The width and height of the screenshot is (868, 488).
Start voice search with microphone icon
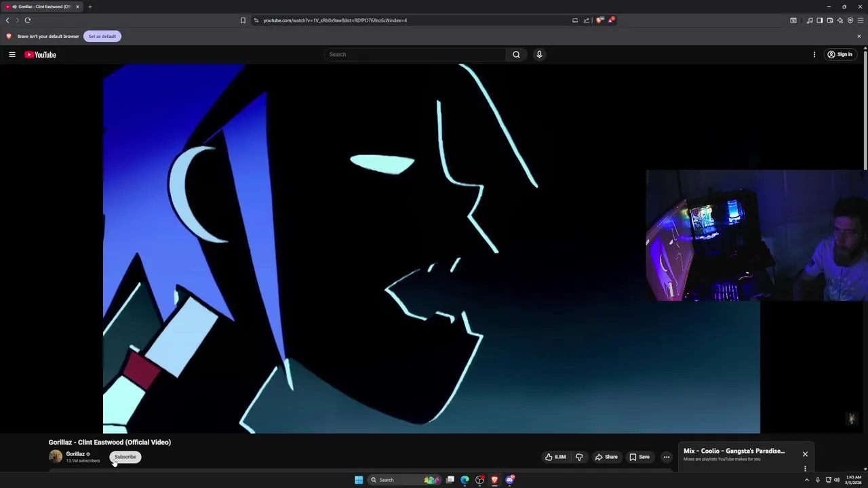click(539, 54)
